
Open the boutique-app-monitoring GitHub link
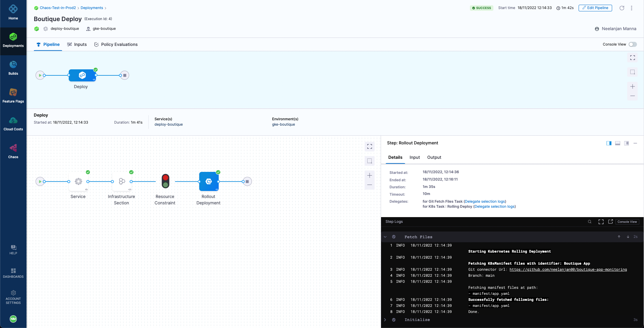568,269
